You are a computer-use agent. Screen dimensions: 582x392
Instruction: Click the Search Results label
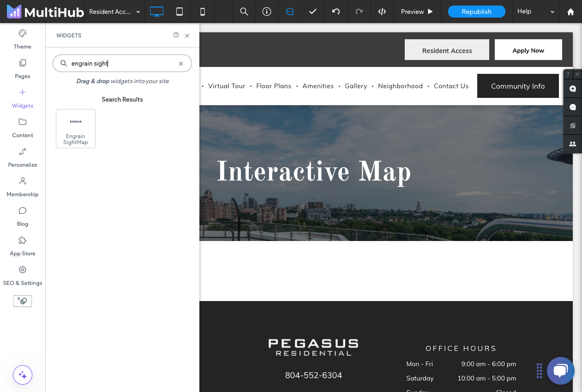(122, 99)
